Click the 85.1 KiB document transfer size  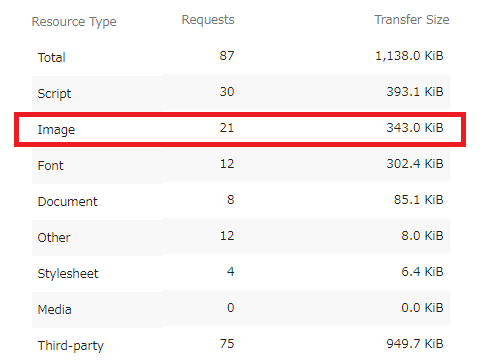419,200
